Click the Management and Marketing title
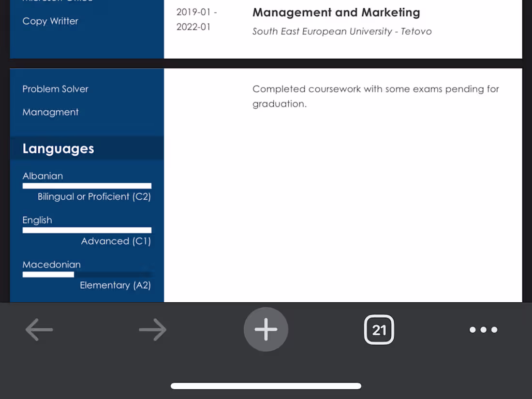 (336, 13)
